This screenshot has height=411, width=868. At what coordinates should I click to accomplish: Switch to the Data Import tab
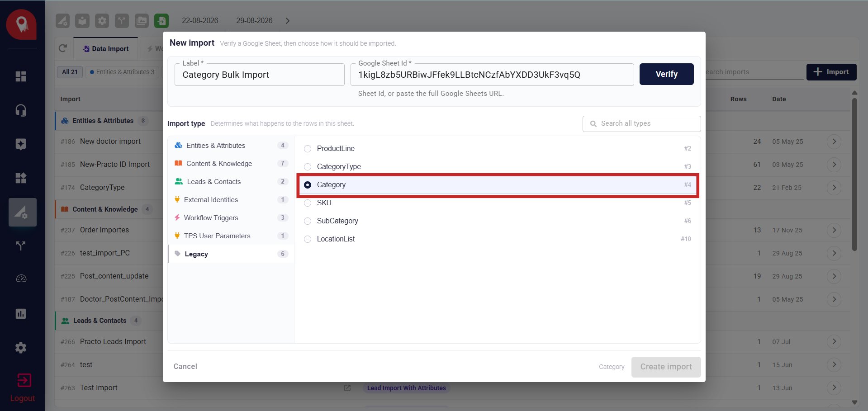click(106, 49)
